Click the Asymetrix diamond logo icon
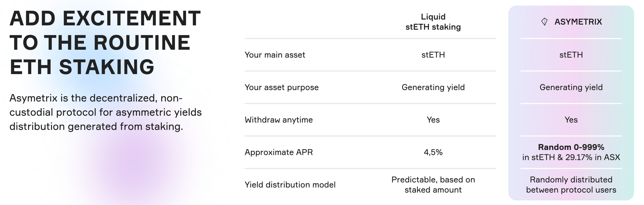 point(544,22)
